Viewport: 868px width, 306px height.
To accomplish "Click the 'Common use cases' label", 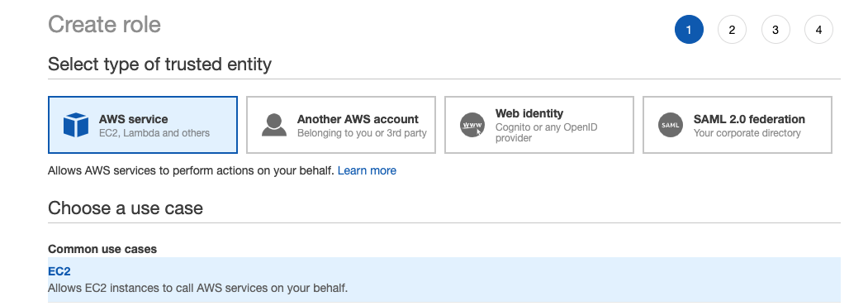I will click(x=102, y=250).
